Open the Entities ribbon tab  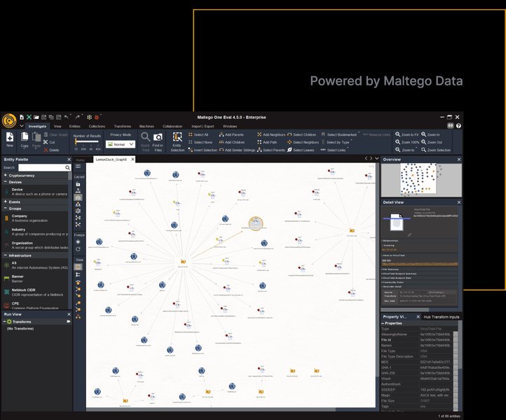74,127
